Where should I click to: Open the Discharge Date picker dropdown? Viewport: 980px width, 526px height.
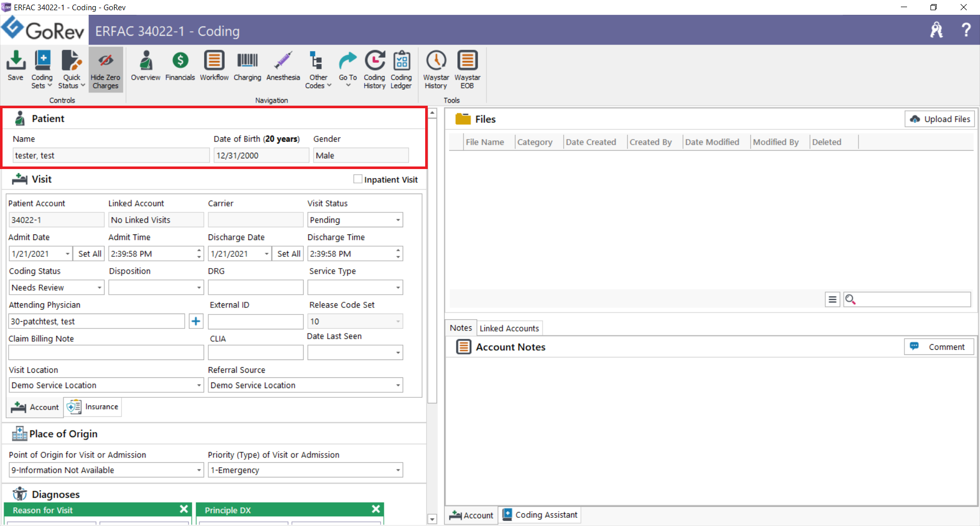coord(266,254)
